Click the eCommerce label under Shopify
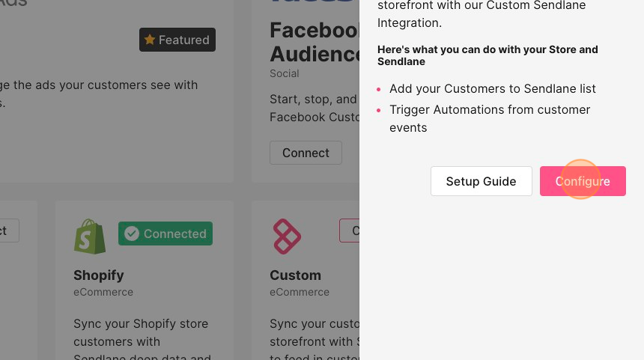 point(103,293)
